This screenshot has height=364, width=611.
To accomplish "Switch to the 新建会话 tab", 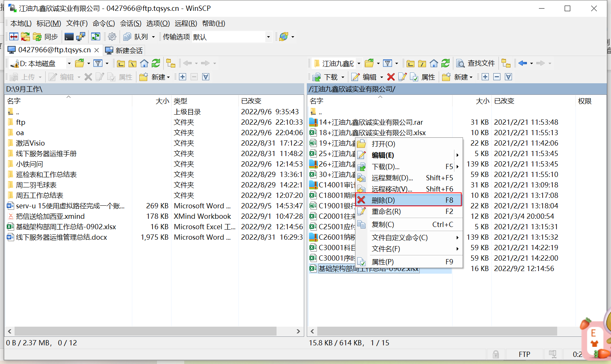I will click(x=124, y=50).
